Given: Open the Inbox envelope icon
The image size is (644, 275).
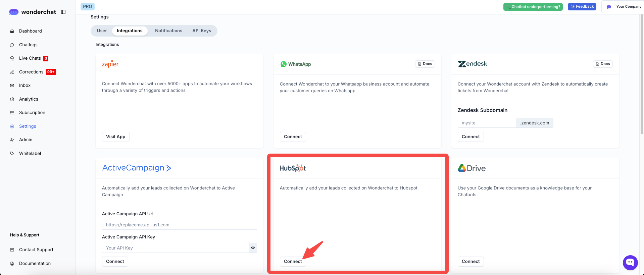Looking at the screenshot, I should tap(12, 86).
